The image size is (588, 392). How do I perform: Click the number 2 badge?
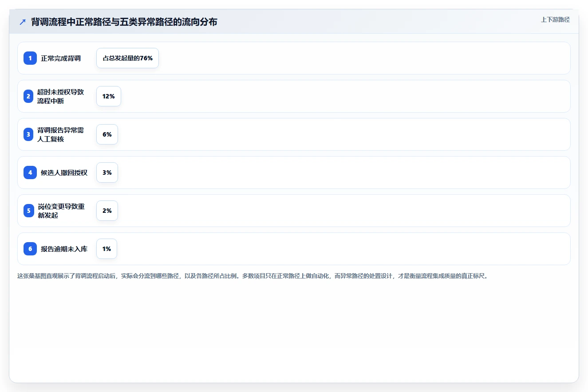tap(28, 96)
